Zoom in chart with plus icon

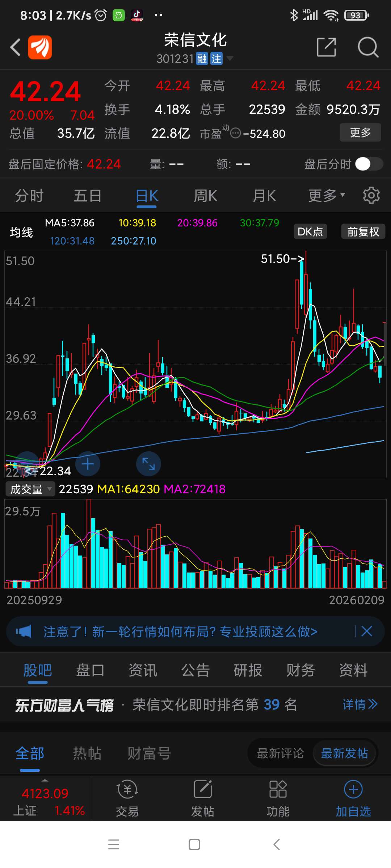88,464
